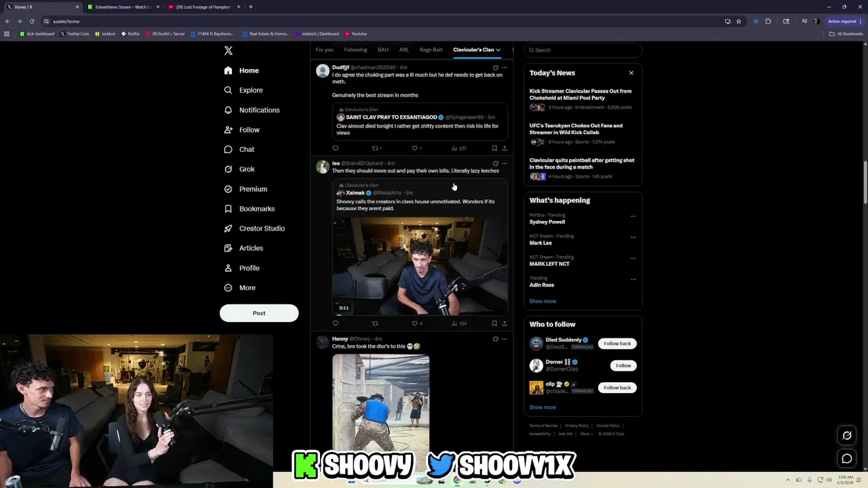
Task: Open Grok in the sidebar
Action: click(x=239, y=169)
